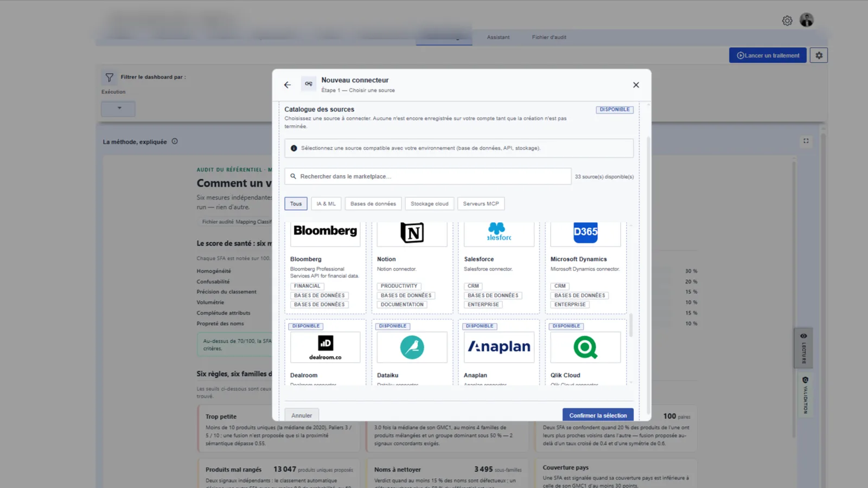Show the 'Stockage cloud' sources

430,204
